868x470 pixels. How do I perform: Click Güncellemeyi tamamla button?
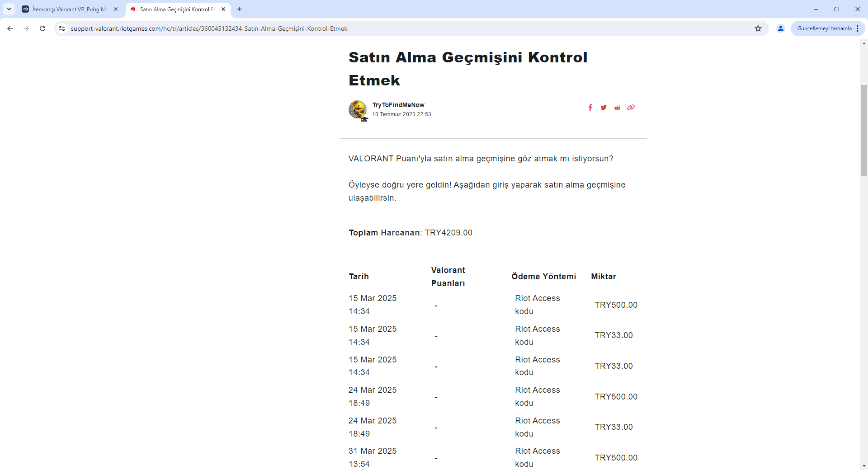tap(824, 28)
